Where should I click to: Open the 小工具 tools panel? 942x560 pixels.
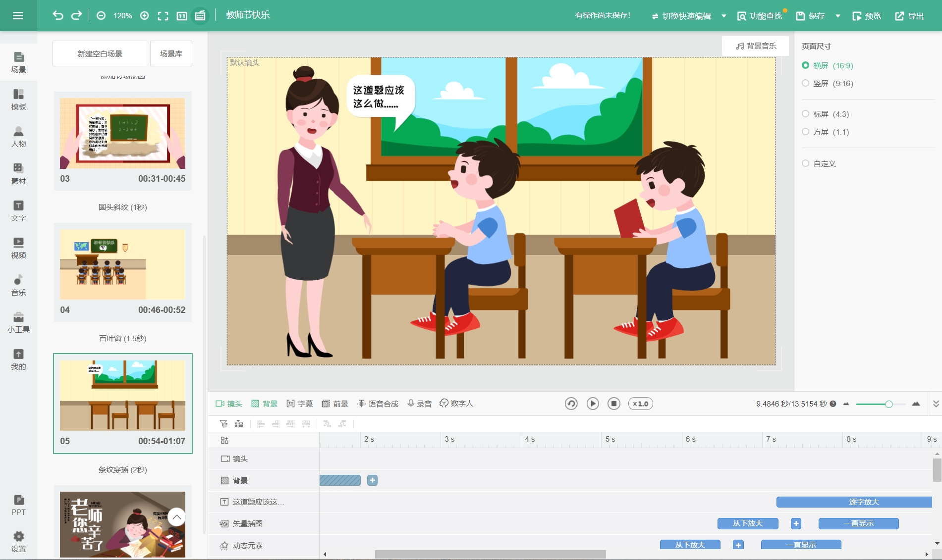[18, 322]
